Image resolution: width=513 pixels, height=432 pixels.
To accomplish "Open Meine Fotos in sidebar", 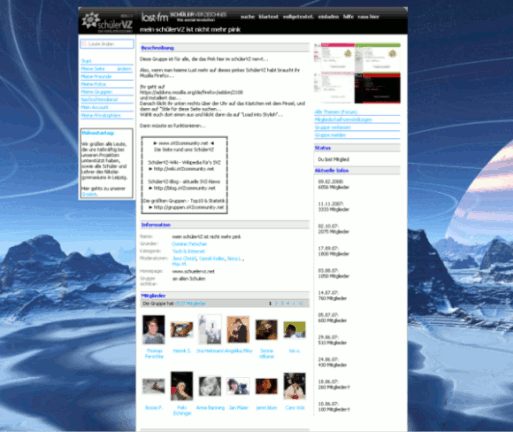I will (93, 84).
